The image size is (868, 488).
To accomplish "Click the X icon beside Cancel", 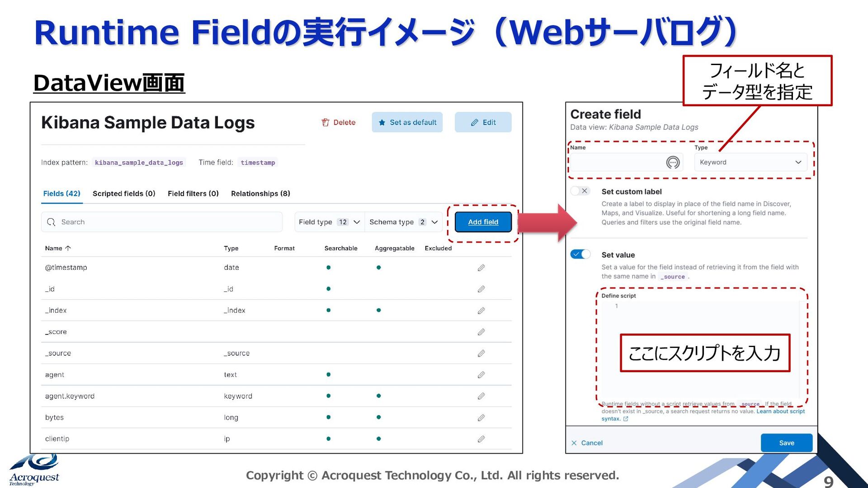I will pos(574,443).
